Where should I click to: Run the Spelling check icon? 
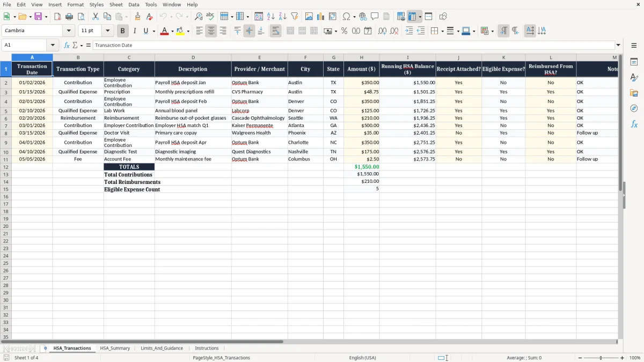click(x=210, y=17)
